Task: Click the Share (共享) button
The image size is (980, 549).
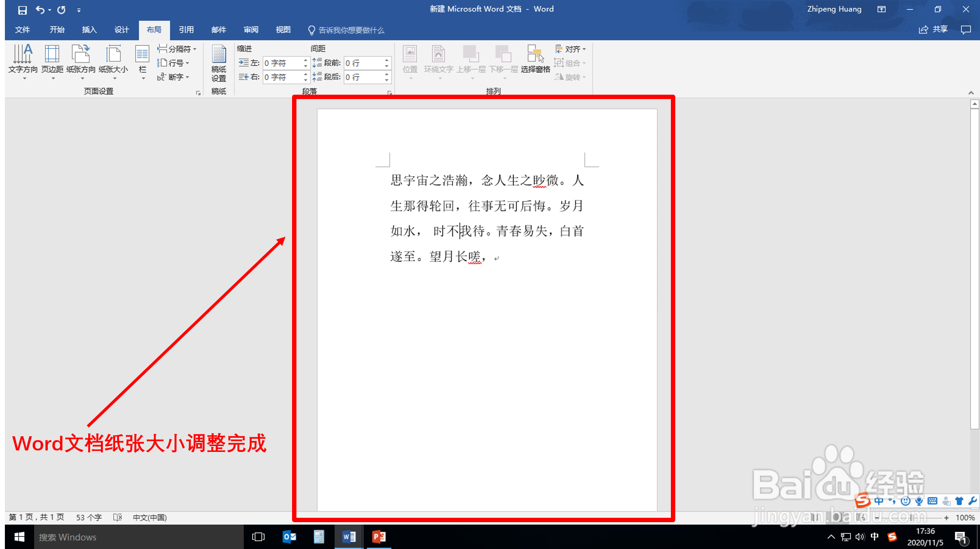Action: pyautogui.click(x=933, y=29)
